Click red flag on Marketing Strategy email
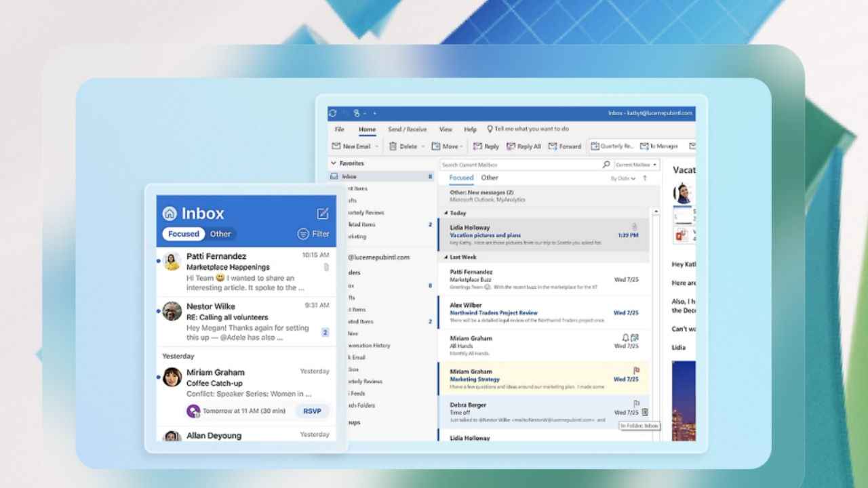This screenshot has width=868, height=488. (x=636, y=371)
